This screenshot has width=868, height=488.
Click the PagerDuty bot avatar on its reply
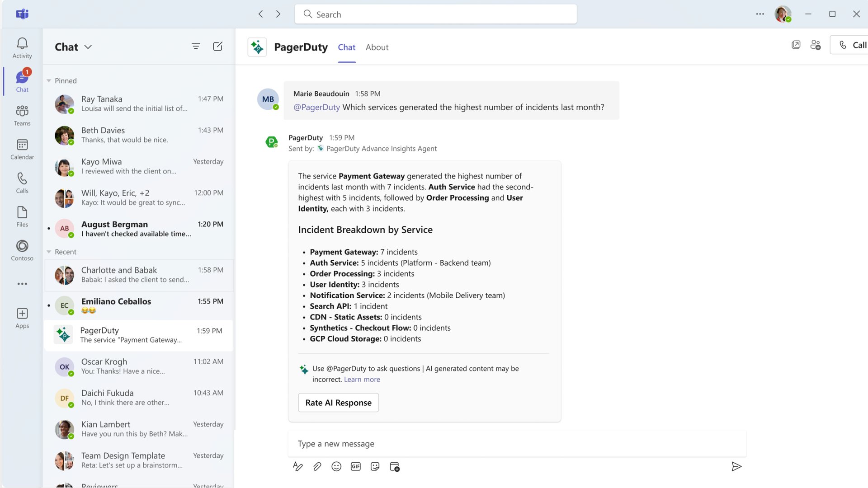(271, 142)
